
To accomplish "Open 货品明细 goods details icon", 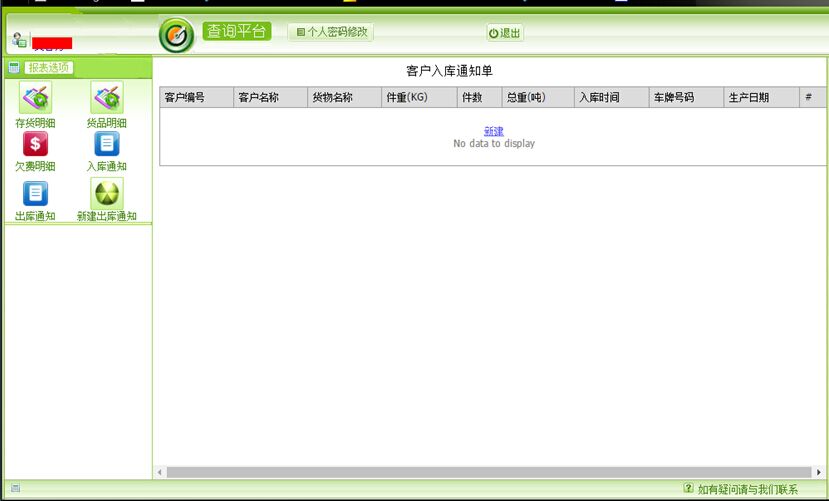I will (x=106, y=100).
